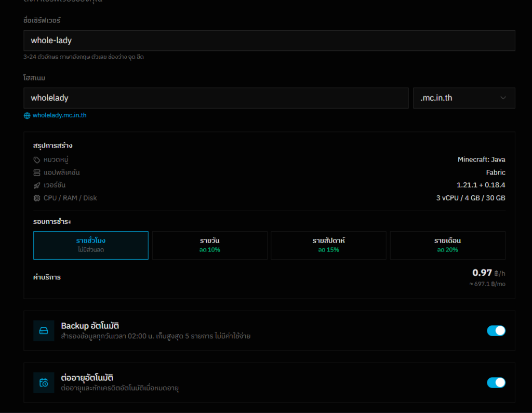Click the chip icon beside CPU / RAM / Disk
532x413 pixels.
pos(37,198)
